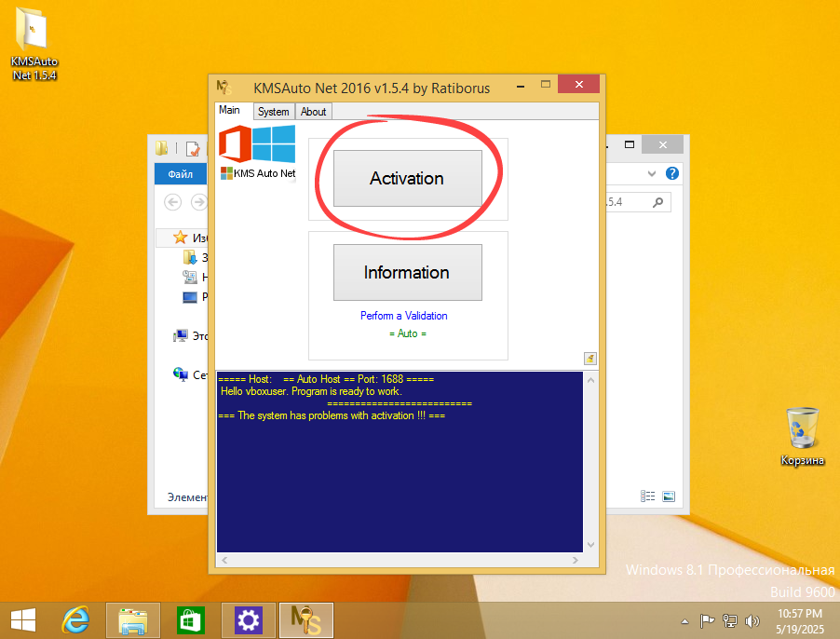Open the 'Perform a Validation' link
The width and height of the screenshot is (840, 639).
point(403,316)
